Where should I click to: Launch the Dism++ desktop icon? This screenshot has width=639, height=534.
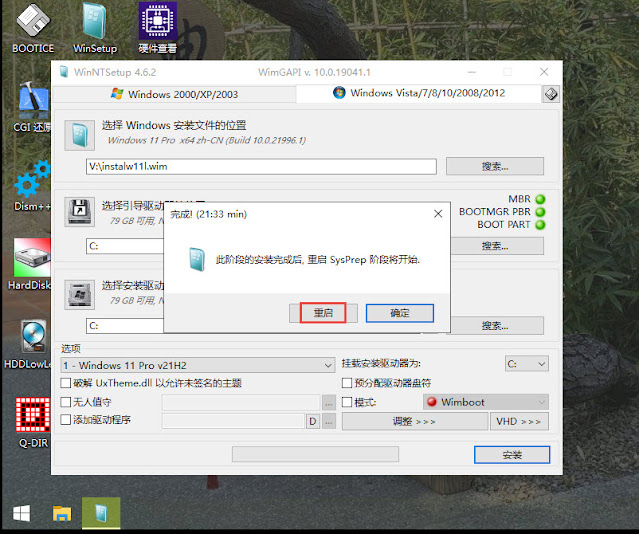coord(33,186)
